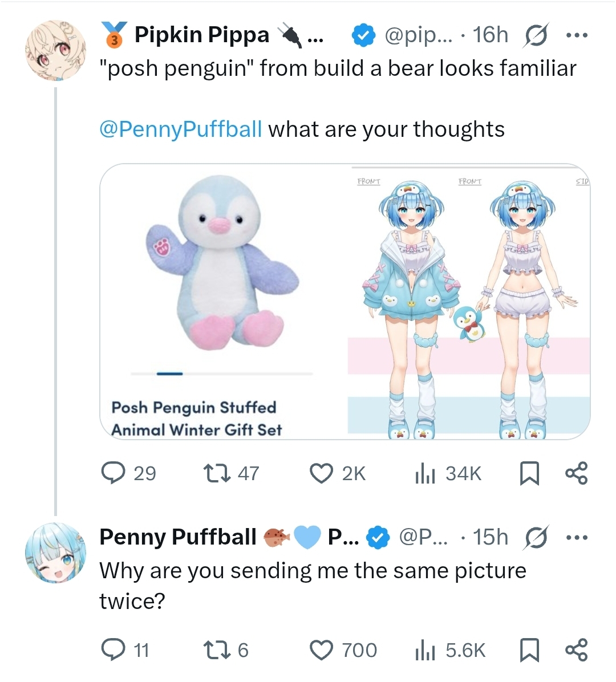Screen dimensions: 616x682
Task: Reply to Penny Puffball's tweet
Action: tap(113, 650)
